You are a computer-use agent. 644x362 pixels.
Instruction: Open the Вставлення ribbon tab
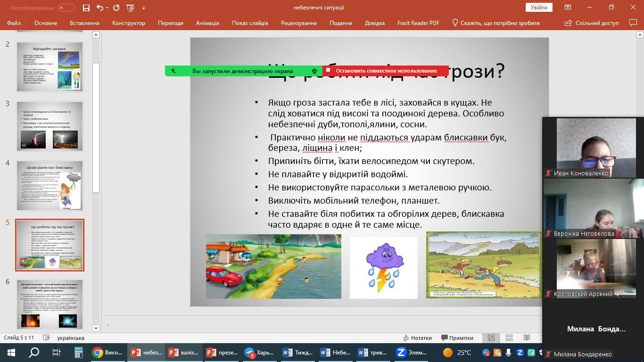[84, 23]
